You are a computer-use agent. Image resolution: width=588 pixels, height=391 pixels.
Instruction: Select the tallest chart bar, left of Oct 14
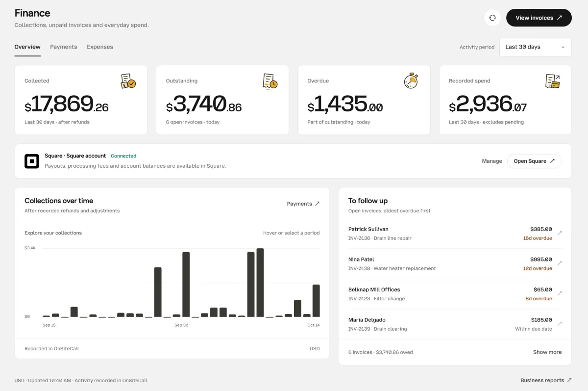tap(260, 283)
